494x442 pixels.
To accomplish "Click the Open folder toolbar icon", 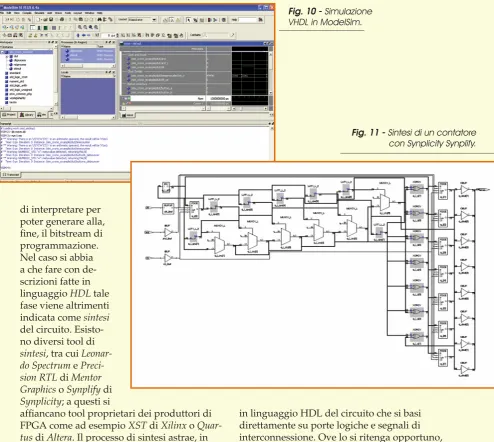I will [x=45, y=20].
